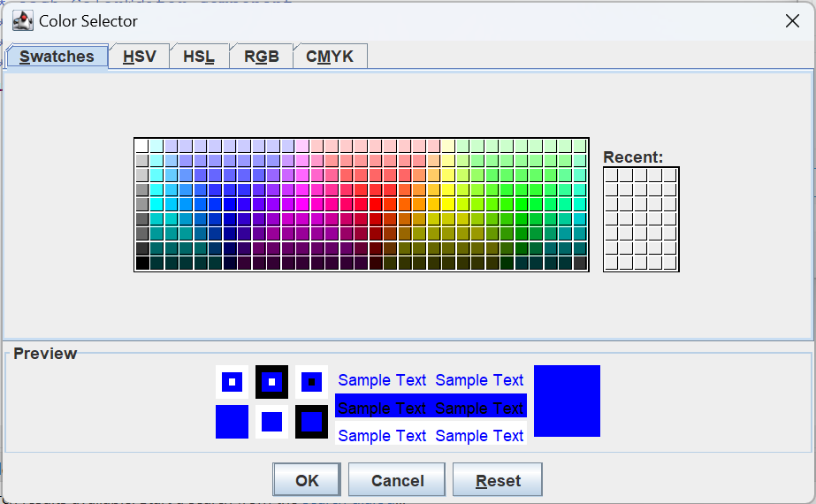Click the solid blue square in preview's lower left
Viewport: 816px width, 504px height.
(x=232, y=422)
